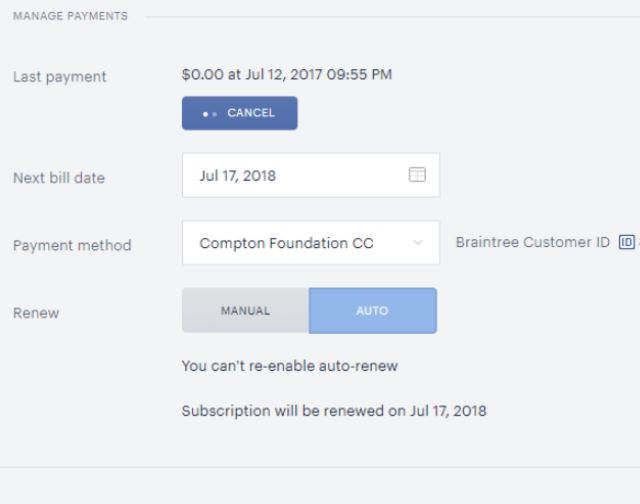Viewport: 640px width, 504px height.
Task: Expand the Payment method dropdown chevron
Action: point(418,243)
